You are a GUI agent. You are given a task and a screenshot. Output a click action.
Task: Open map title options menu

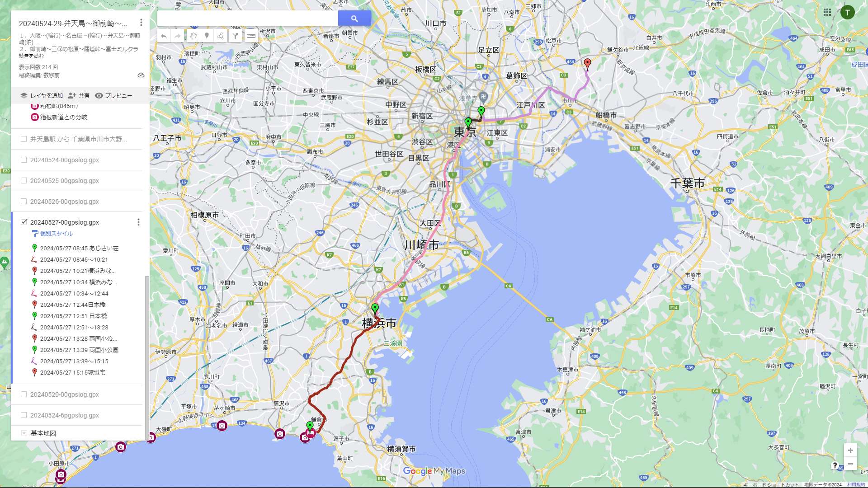(141, 23)
